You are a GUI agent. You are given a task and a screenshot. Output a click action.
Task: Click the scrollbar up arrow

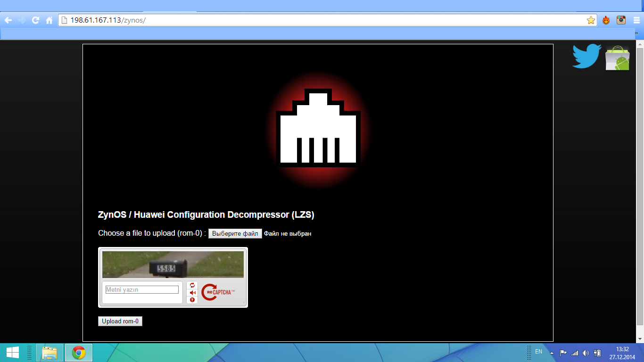click(640, 44)
